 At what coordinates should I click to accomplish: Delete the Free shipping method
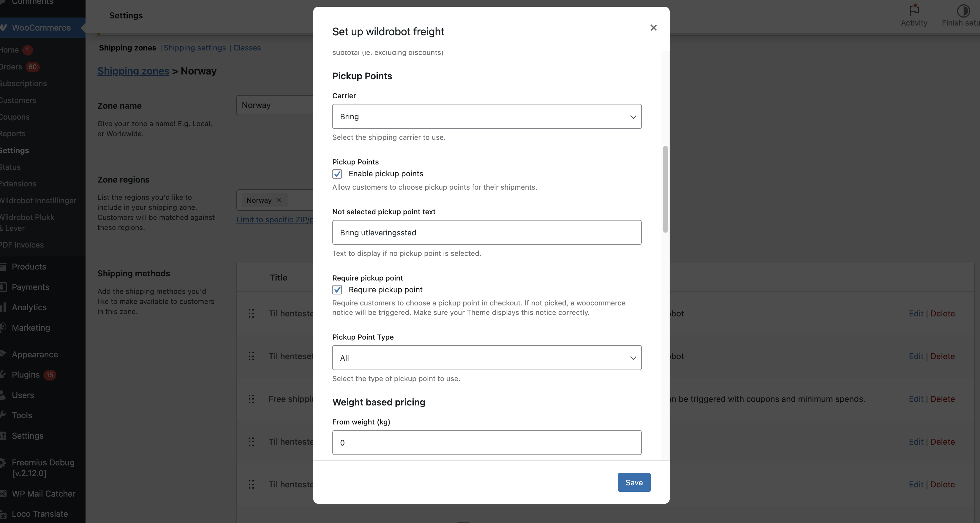942,399
